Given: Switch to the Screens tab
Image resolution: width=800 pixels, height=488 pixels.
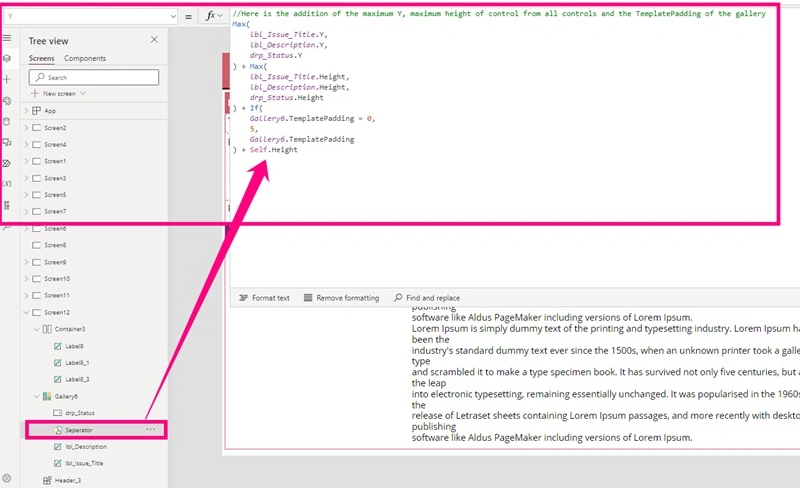Looking at the screenshot, I should (x=41, y=58).
